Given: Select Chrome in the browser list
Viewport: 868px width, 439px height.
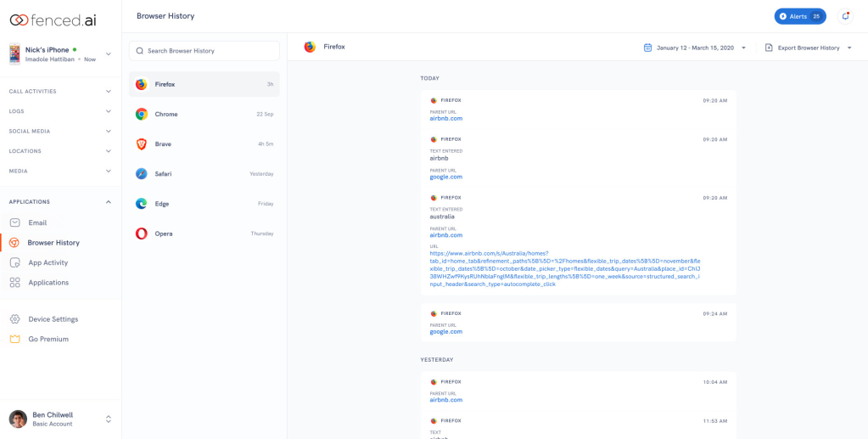Looking at the screenshot, I should 204,114.
